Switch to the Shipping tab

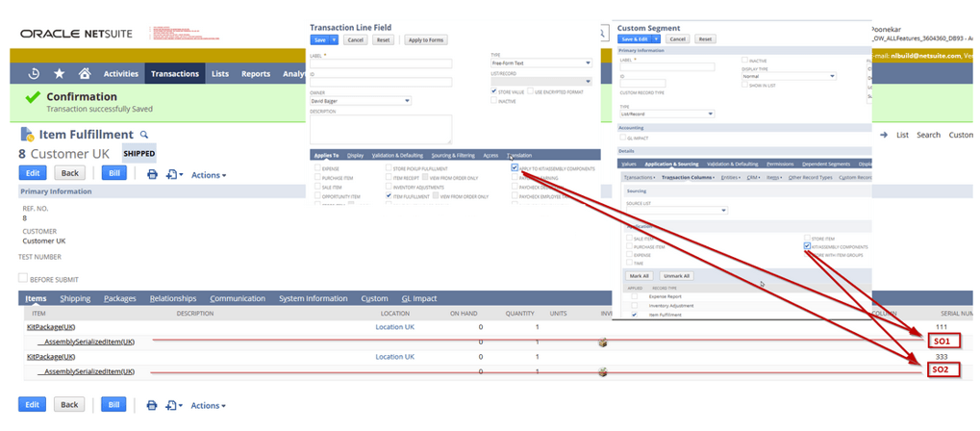[75, 298]
